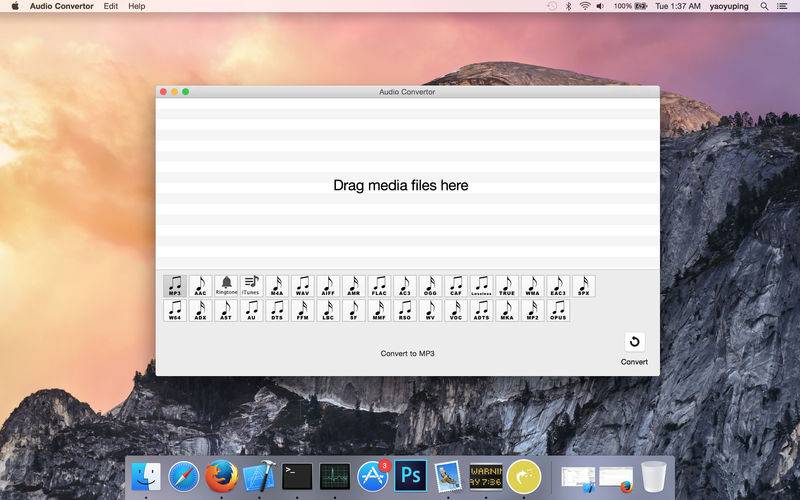Viewport: 800px width, 500px height.
Task: Choose DTS as output format
Action: pos(277,310)
